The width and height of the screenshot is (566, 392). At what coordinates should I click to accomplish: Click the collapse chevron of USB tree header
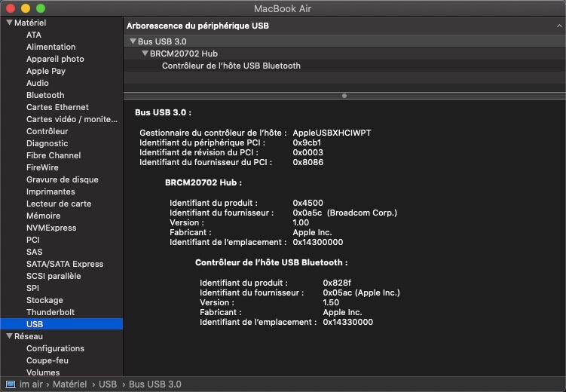(x=559, y=26)
